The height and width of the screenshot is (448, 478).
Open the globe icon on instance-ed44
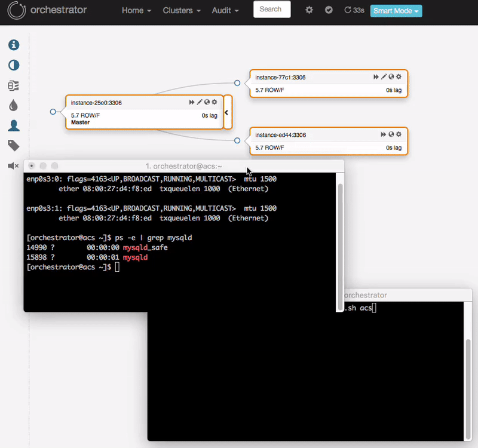pos(391,134)
